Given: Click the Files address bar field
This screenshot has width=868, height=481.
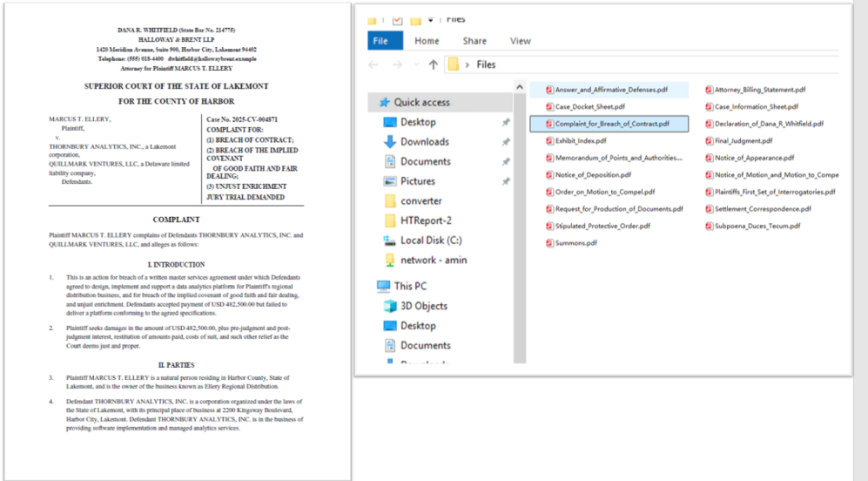Looking at the screenshot, I should click(x=643, y=64).
